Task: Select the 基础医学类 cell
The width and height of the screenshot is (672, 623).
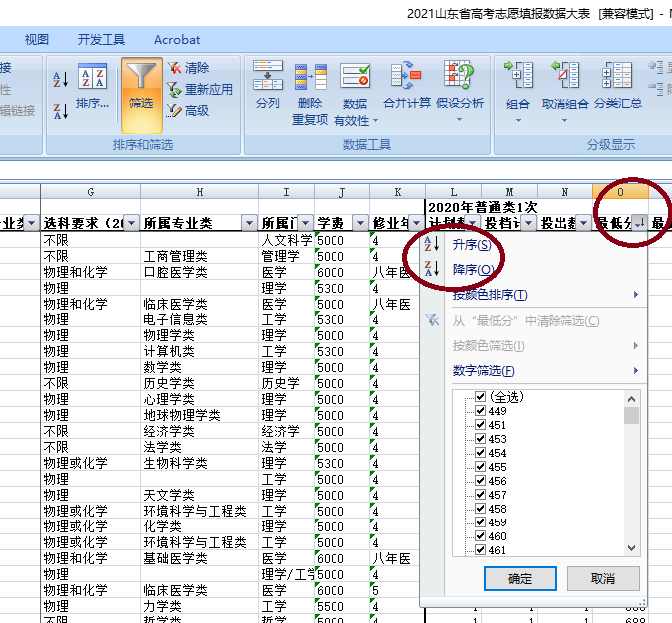Action: [200, 558]
